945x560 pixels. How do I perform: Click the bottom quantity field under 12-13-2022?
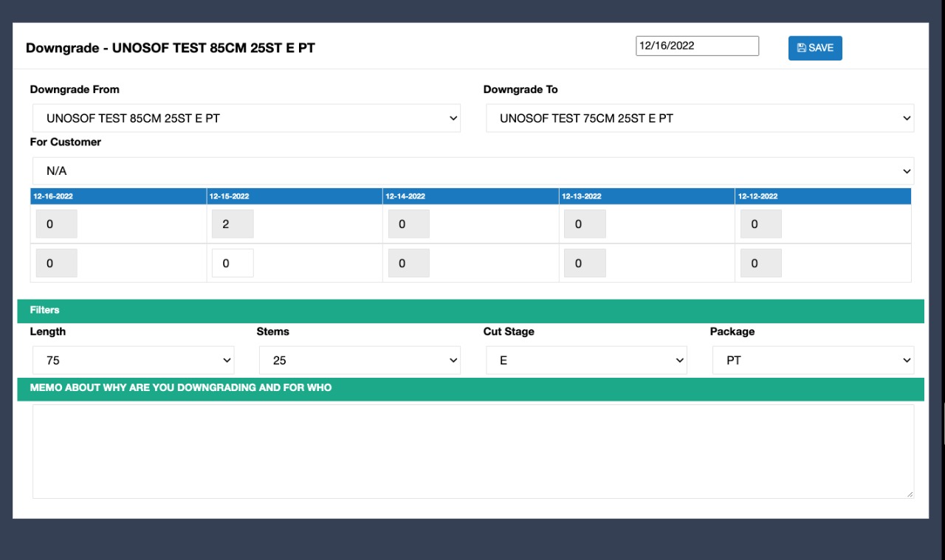click(585, 263)
